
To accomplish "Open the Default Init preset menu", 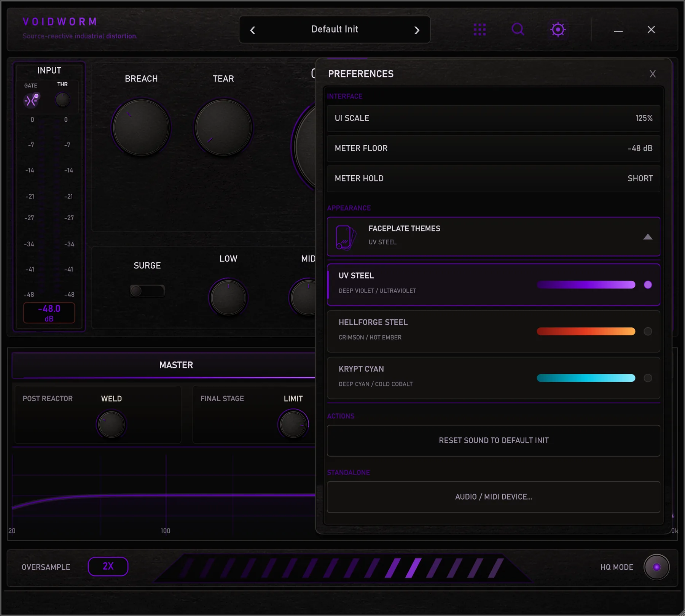I will click(x=335, y=29).
